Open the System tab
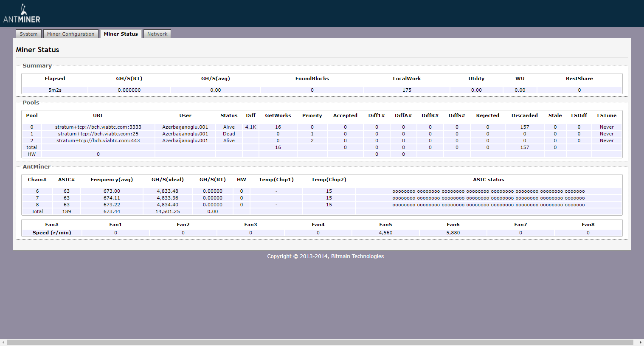Image resolution: width=644 pixels, height=346 pixels. point(28,34)
